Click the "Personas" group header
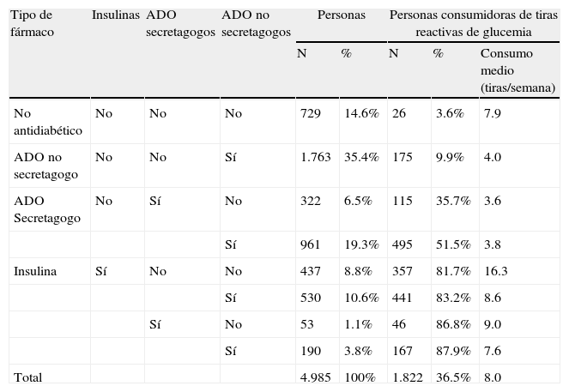The width and height of the screenshot is (569, 392). click(341, 15)
